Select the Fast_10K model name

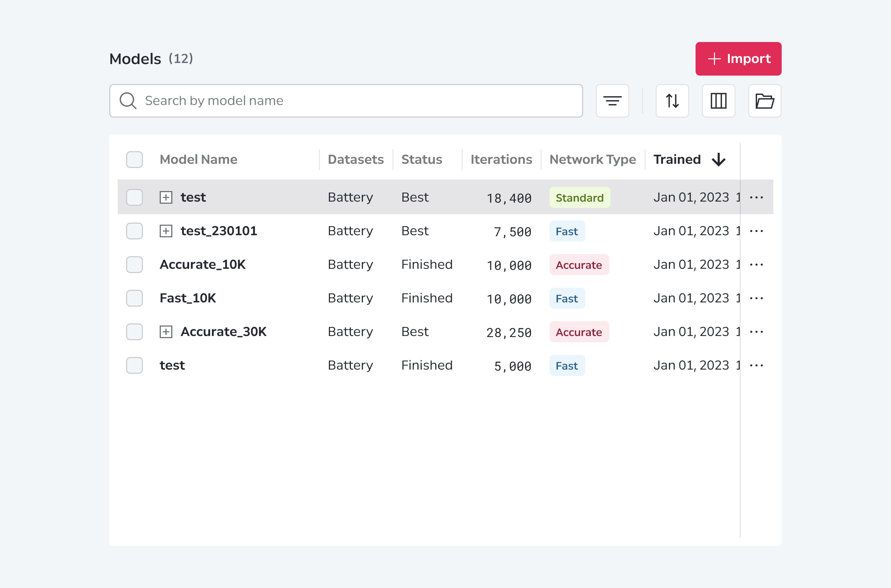(188, 298)
